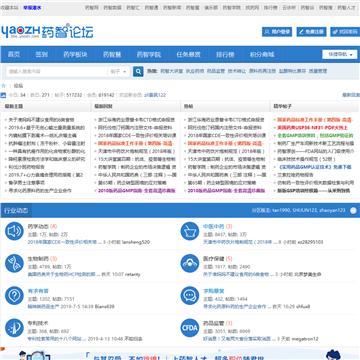Focus the forum search input field
360x360 pixels.
tap(57, 71)
